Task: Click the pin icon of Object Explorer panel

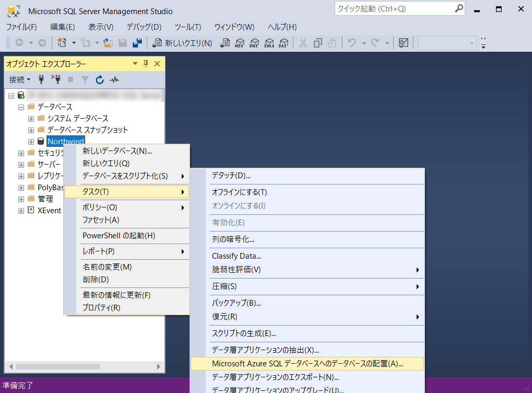Action: click(x=146, y=64)
